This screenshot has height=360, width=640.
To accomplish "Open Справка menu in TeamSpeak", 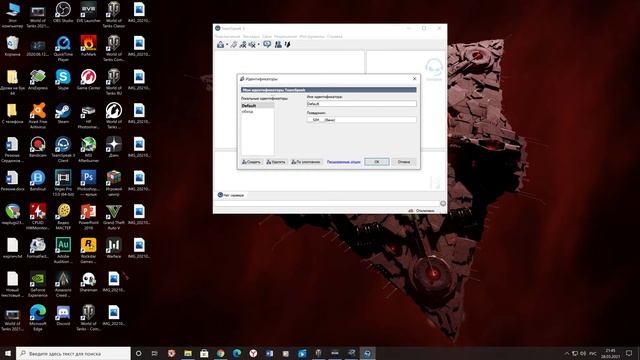I will click(335, 36).
